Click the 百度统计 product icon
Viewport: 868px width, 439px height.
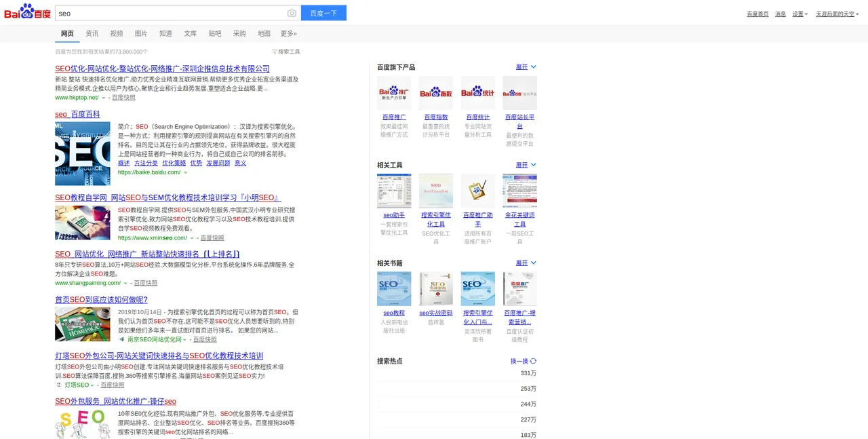478,93
